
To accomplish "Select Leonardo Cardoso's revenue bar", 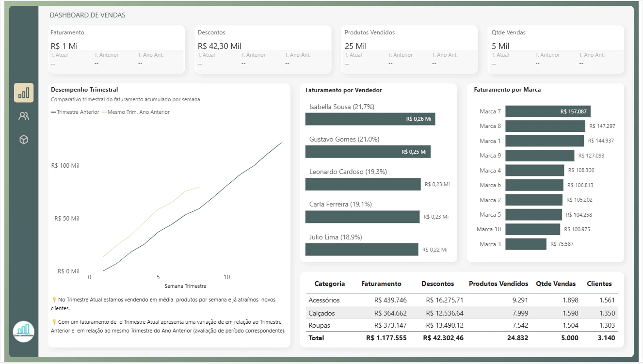I will (x=363, y=184).
